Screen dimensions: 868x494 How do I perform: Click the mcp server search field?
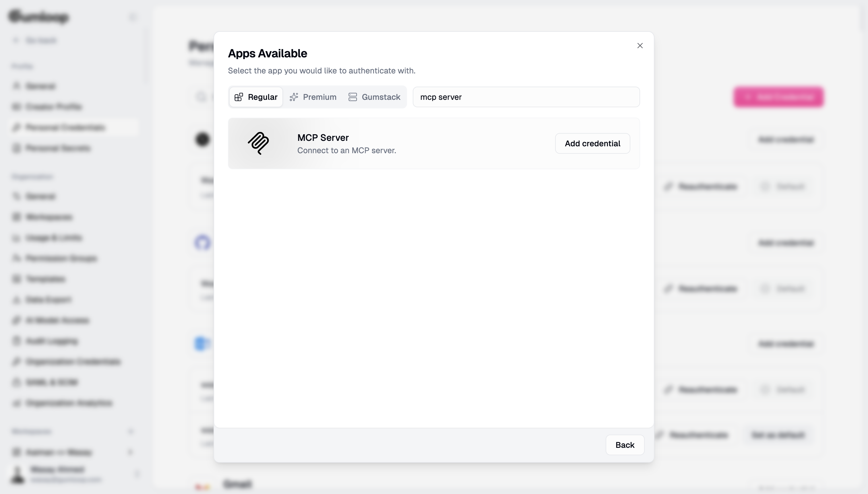[x=526, y=97]
